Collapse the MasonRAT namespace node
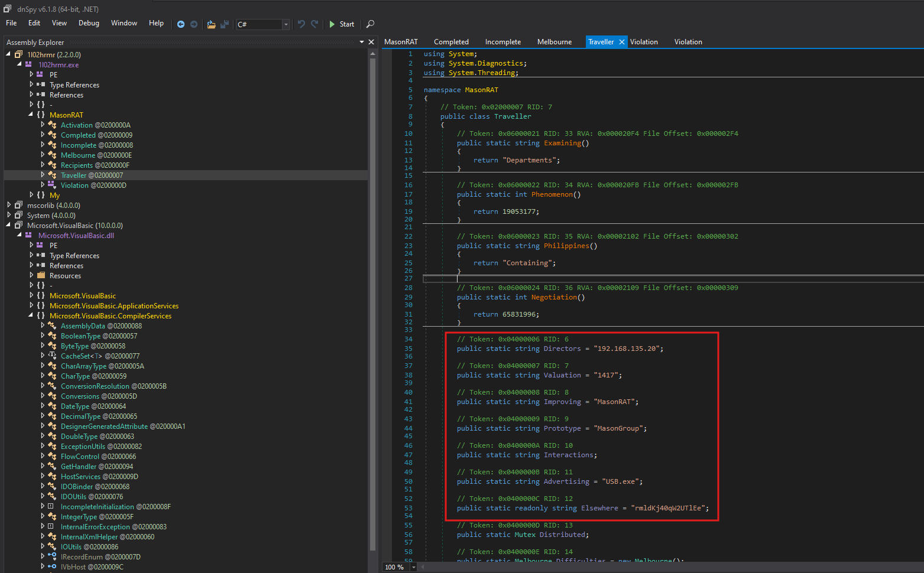The height and width of the screenshot is (573, 924). (31, 115)
